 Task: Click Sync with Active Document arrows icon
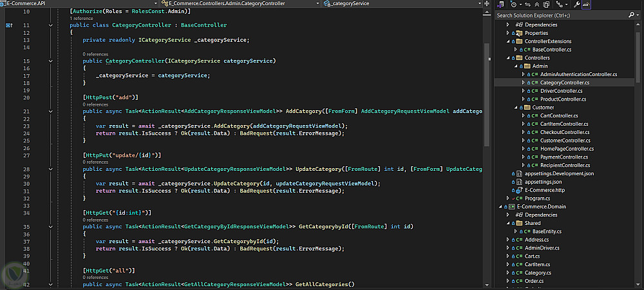pos(528,5)
